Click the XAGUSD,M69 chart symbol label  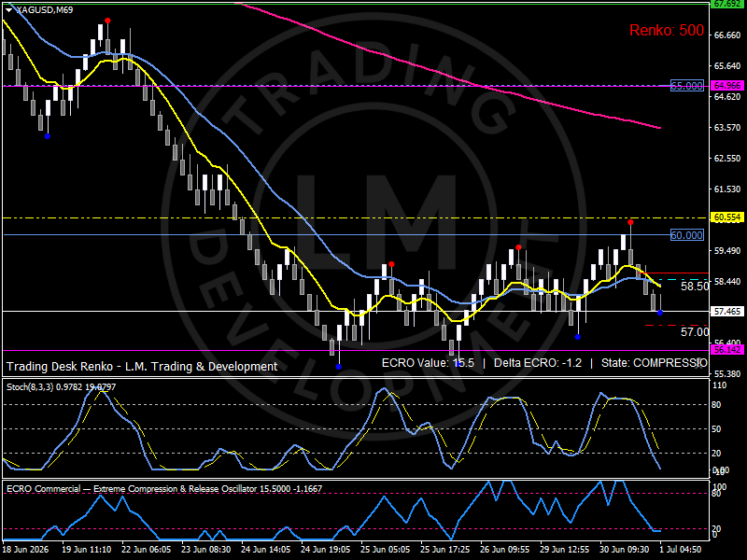point(44,9)
